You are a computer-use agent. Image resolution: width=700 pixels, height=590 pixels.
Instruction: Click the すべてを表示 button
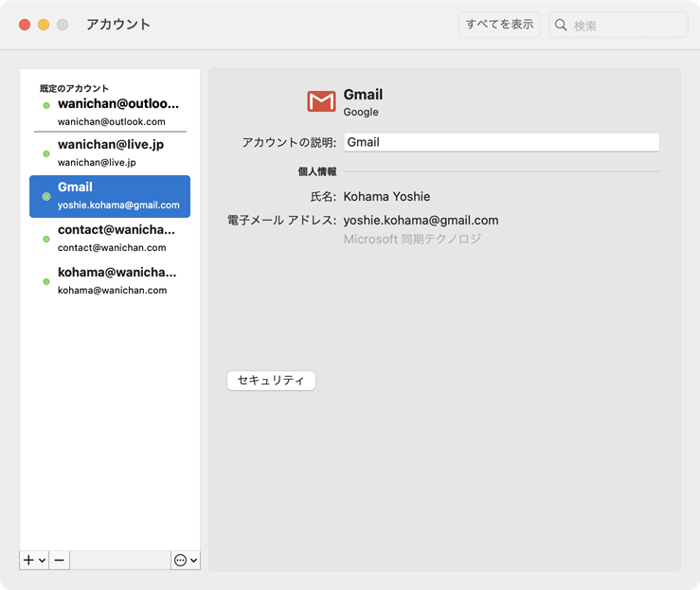[499, 25]
